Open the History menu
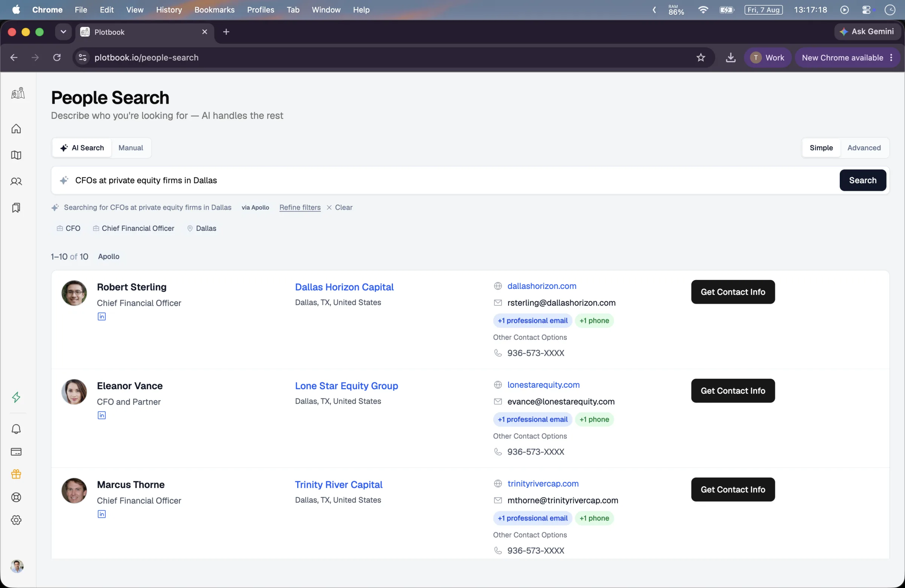 point(169,10)
